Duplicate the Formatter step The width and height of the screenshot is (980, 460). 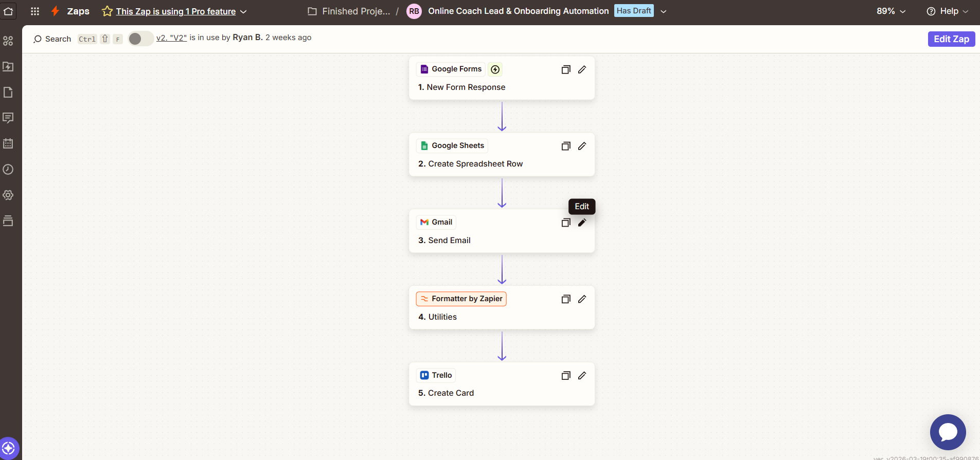(566, 299)
